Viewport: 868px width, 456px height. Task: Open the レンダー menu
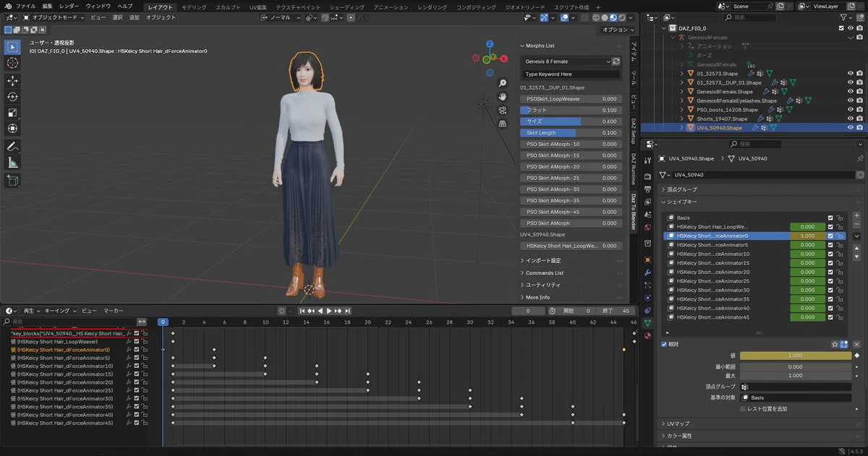pos(69,6)
